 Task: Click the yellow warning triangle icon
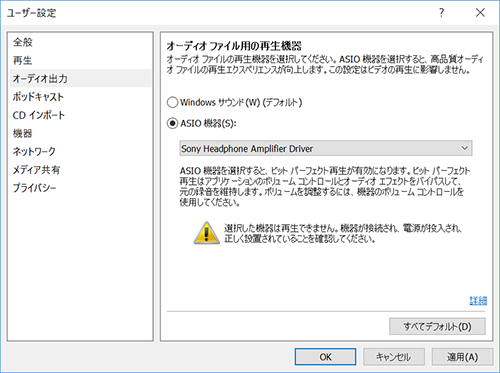pos(207,233)
